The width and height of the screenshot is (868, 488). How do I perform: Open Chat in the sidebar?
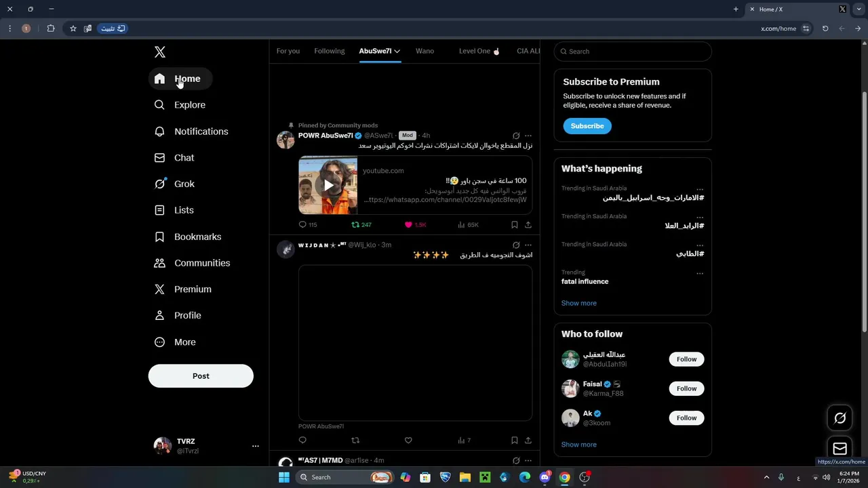(x=174, y=158)
